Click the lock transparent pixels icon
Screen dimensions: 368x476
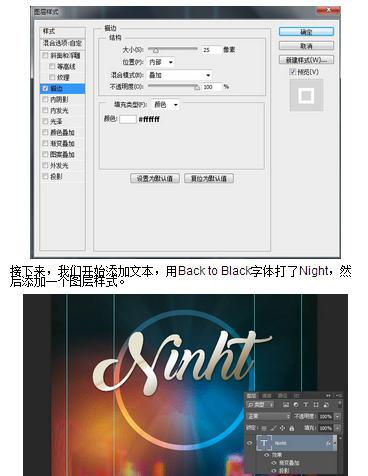pos(264,428)
